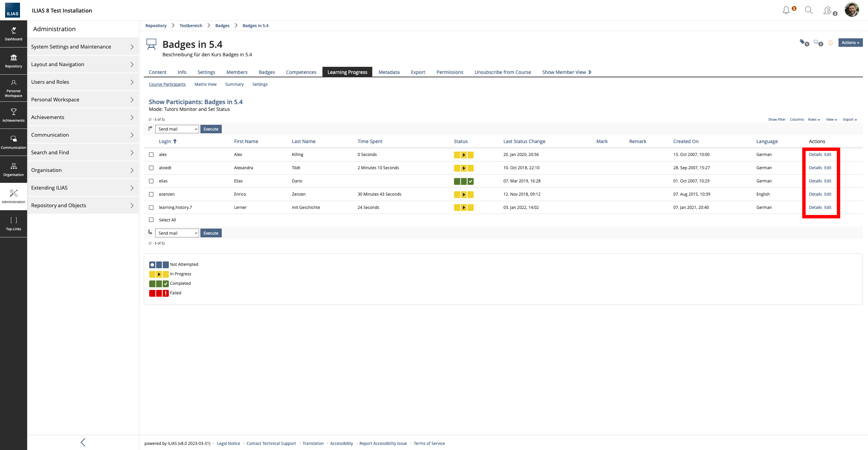The height and width of the screenshot is (450, 868).
Task: Open Organisation icon in sidebar
Action: (x=14, y=169)
